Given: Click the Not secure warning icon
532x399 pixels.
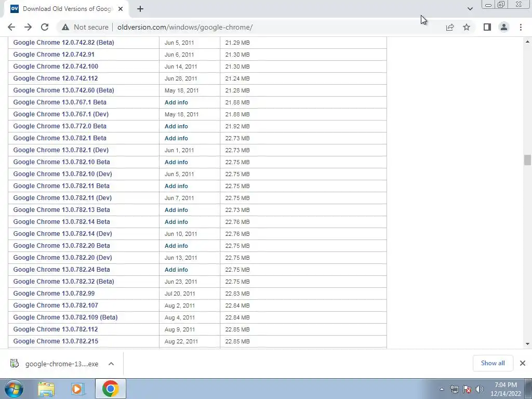Looking at the screenshot, I should click(x=65, y=27).
